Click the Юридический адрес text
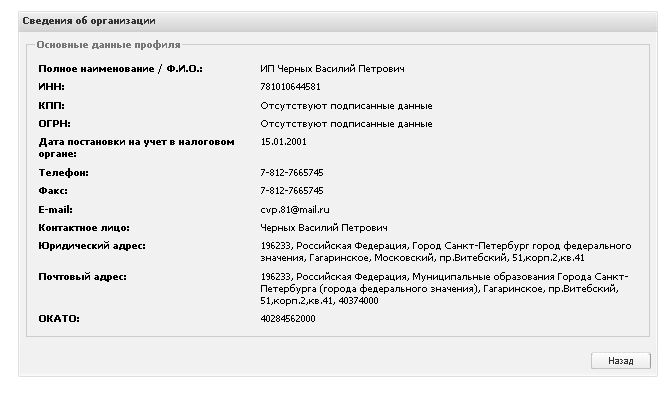 click(x=445, y=252)
